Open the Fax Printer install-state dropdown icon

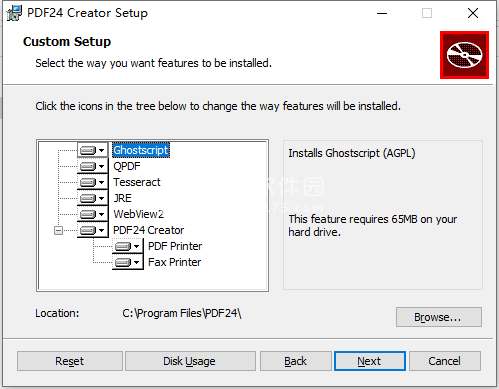point(128,262)
